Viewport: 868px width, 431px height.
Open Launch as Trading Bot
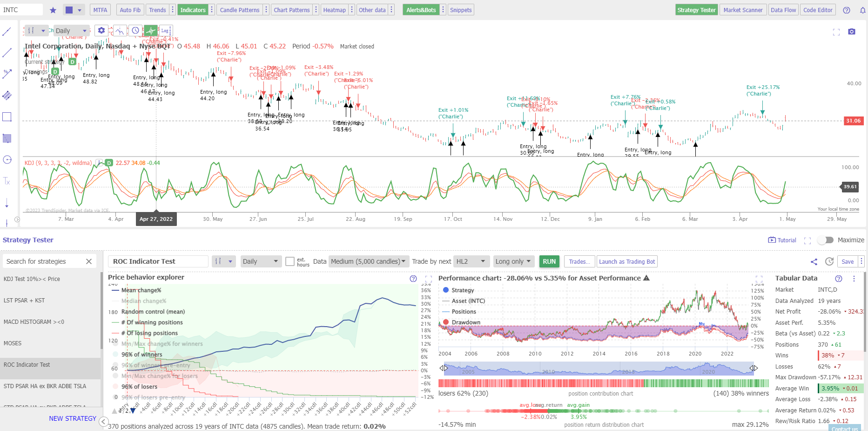627,261
